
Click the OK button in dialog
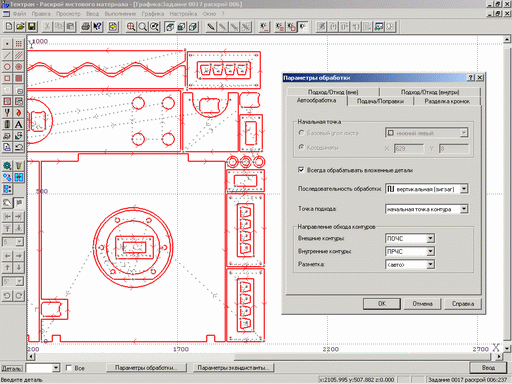[x=382, y=303]
